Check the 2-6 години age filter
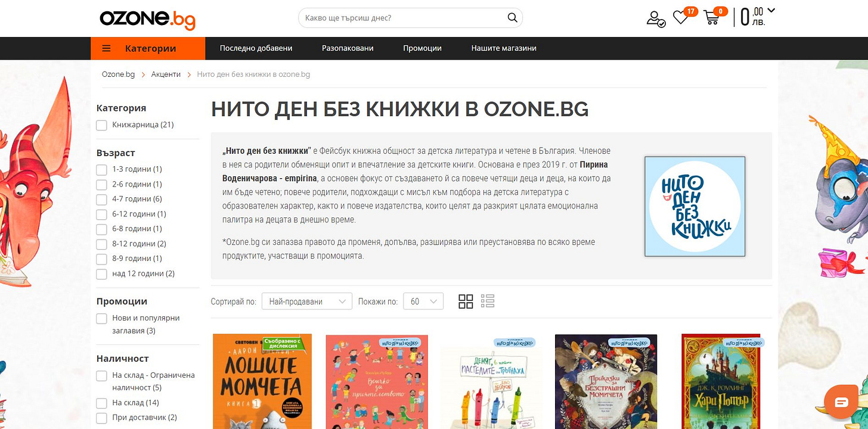This screenshot has height=429, width=868. 101,185
